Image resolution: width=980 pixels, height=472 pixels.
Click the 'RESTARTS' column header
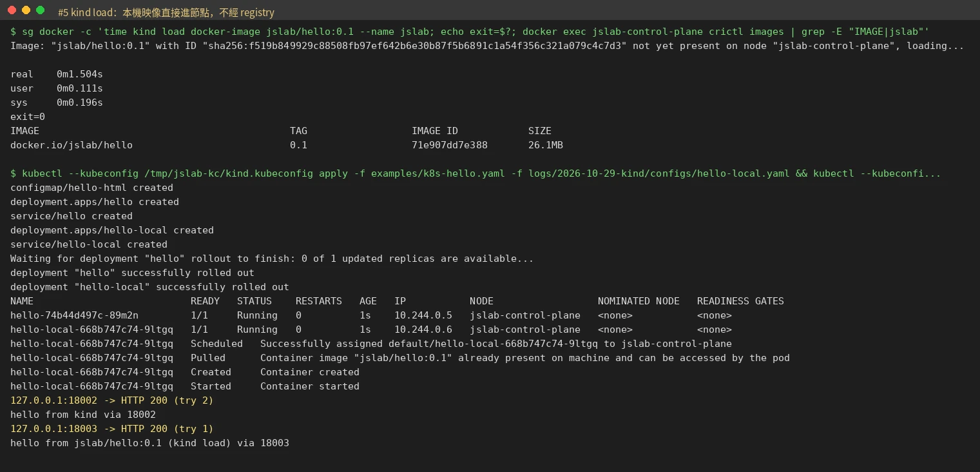(319, 301)
